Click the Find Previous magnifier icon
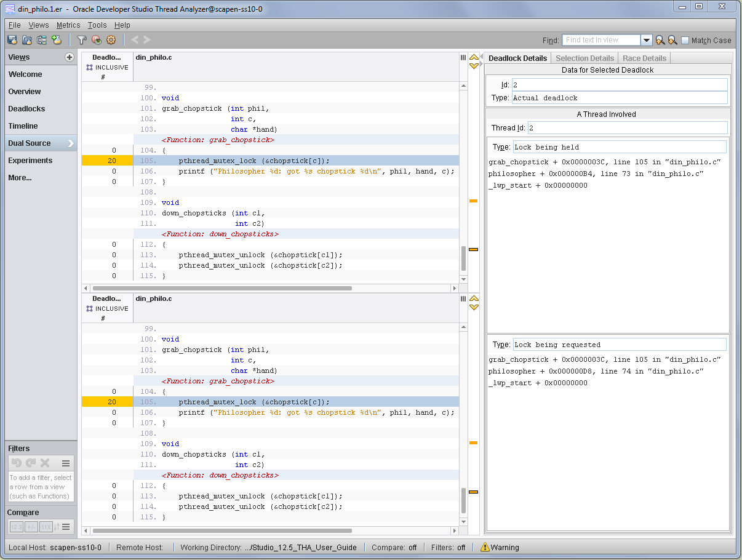Screen dimensions: 742x560 click(660, 40)
